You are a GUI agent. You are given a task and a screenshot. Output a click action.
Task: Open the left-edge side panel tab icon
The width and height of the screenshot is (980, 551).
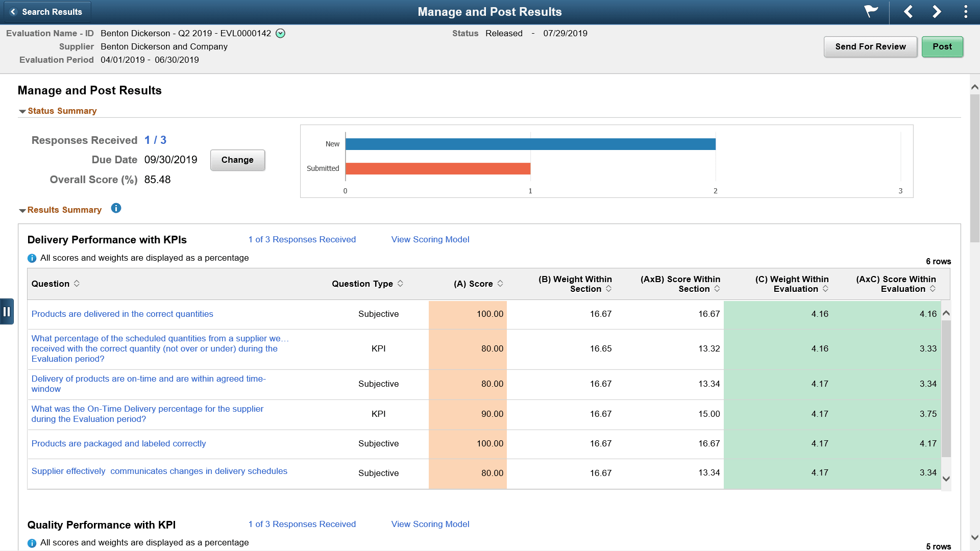tap(8, 311)
